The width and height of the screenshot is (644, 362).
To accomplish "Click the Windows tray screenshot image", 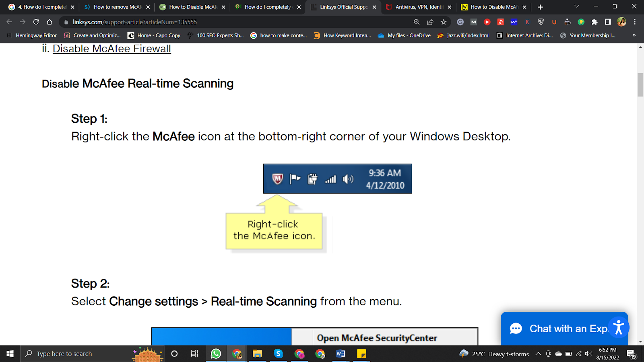I will click(x=337, y=179).
